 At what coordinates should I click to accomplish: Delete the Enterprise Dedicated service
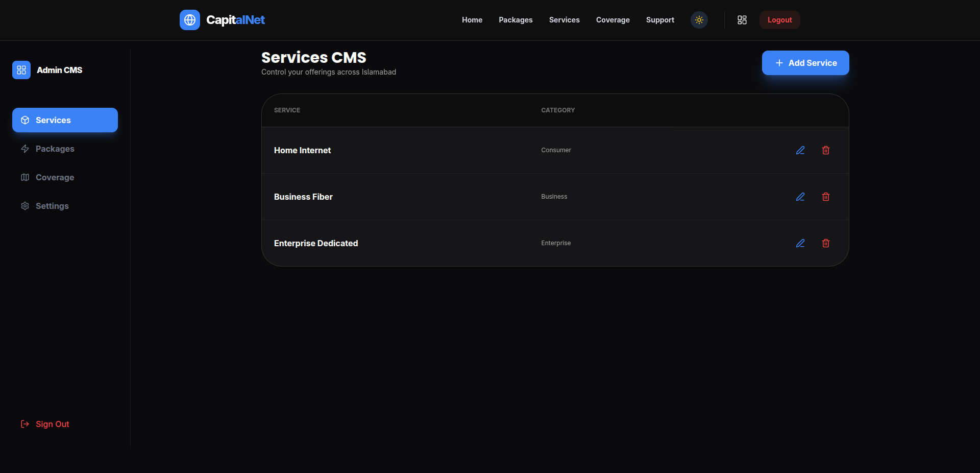pyautogui.click(x=826, y=243)
